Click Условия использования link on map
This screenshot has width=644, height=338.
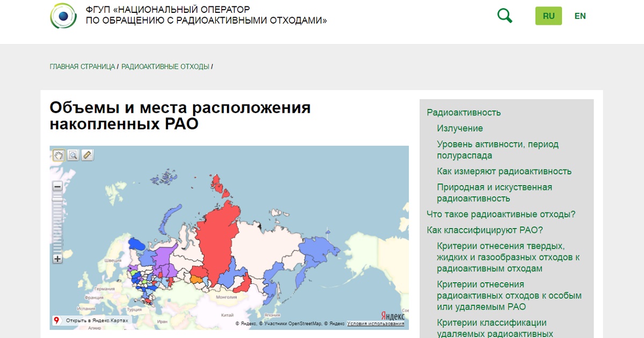coord(376,324)
